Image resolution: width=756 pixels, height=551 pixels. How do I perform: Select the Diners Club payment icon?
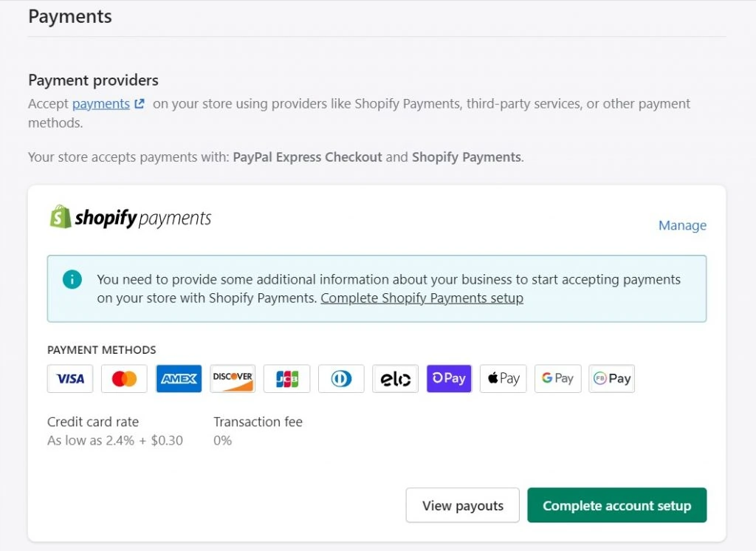[340, 378]
